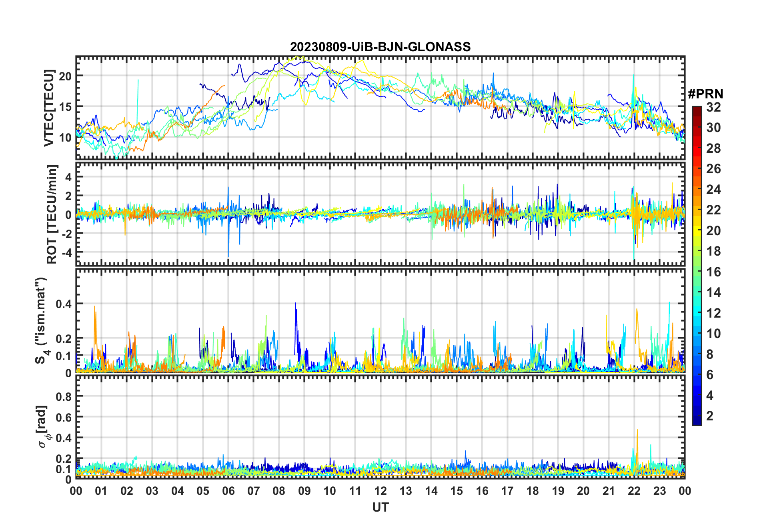Click the colorbar tick label 16
This screenshot has width=761, height=532.
(713, 272)
